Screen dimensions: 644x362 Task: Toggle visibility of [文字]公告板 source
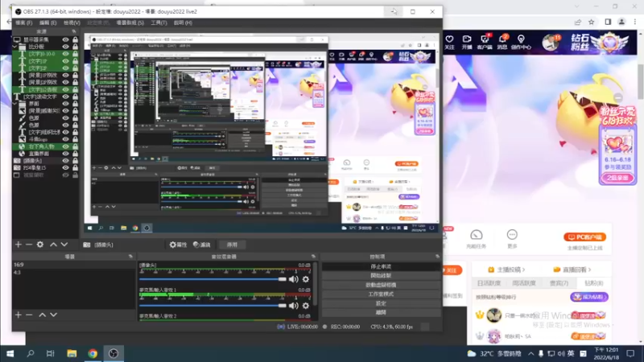[x=66, y=89]
